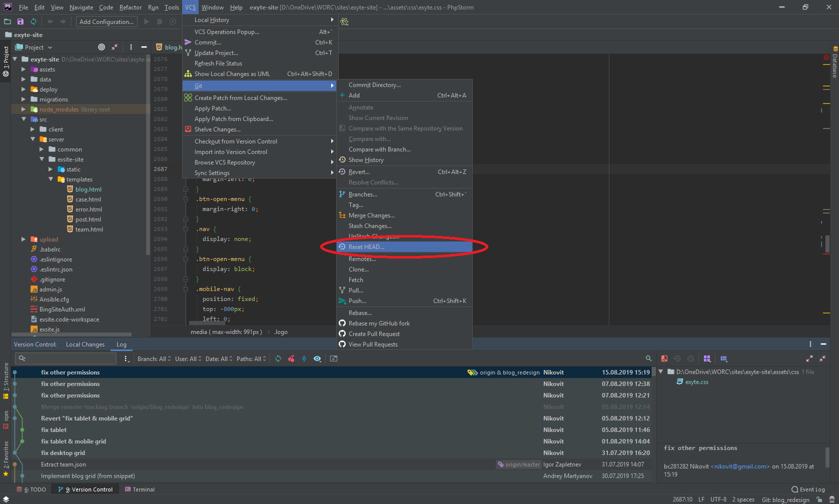Expand all in changed files pane
Image resolution: width=839 pixels, height=504 pixels.
pos(809,358)
